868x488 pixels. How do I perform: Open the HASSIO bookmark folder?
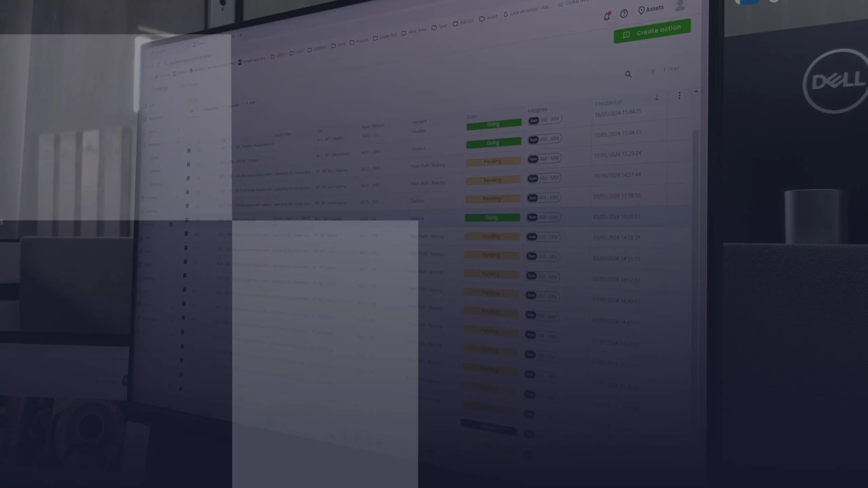coord(463,22)
